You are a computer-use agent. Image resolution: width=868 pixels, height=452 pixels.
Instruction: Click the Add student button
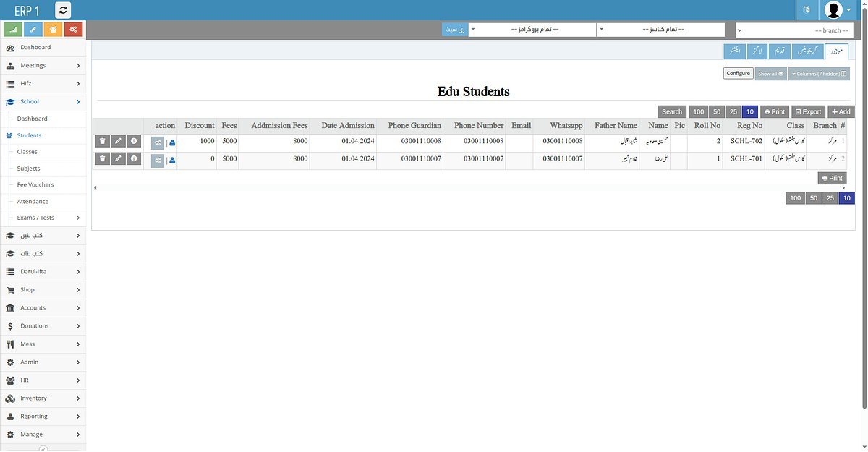click(x=841, y=112)
